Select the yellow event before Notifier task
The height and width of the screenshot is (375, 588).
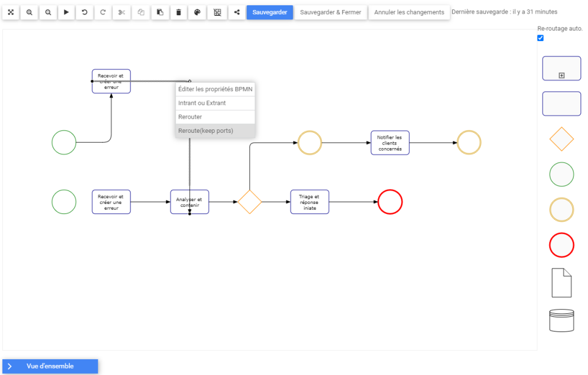(x=310, y=143)
